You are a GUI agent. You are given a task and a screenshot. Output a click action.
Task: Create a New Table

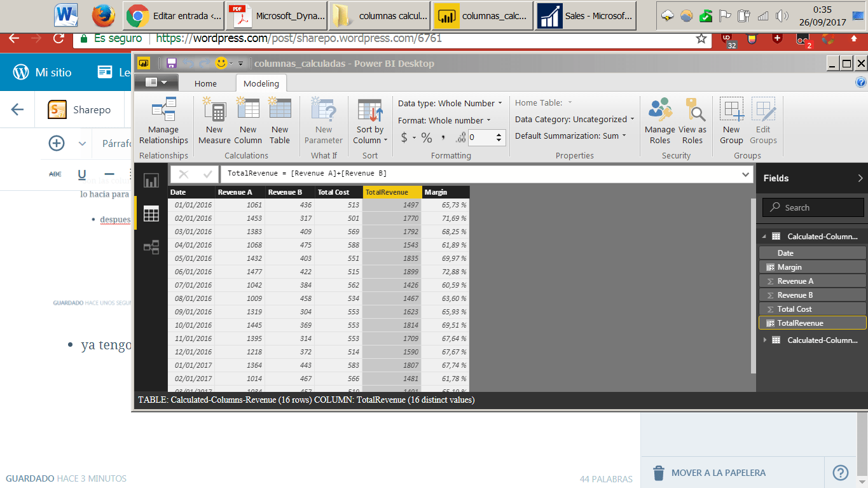(x=280, y=121)
